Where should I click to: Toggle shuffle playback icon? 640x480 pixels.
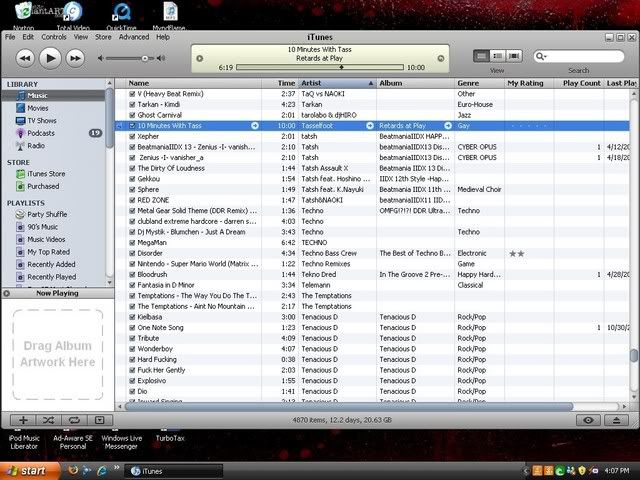coord(48,420)
